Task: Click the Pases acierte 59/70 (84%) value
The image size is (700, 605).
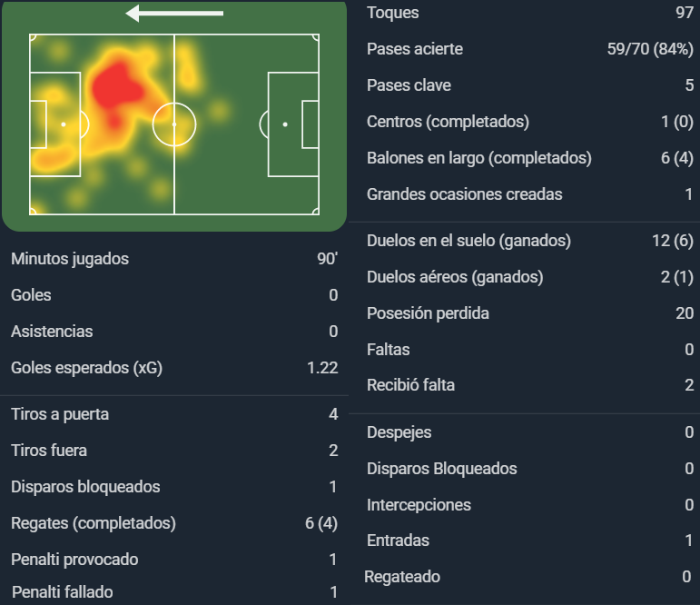Action: coord(650,49)
